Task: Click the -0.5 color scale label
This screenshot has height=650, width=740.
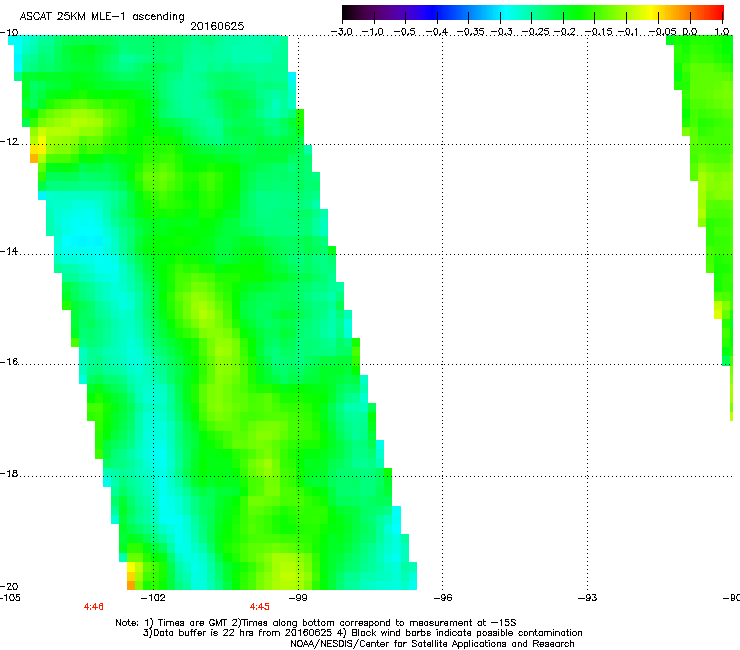Action: pos(404,32)
